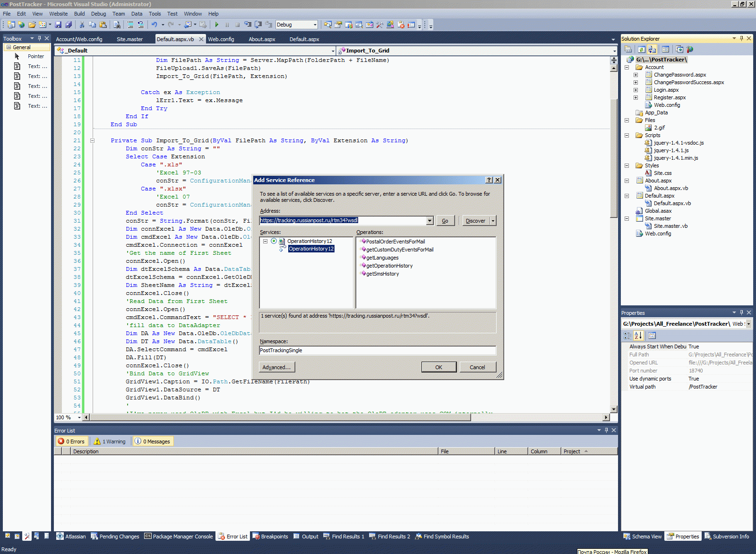Screen dimensions: 756x554
Task: Collapse the Scripts folder node
Action: [x=627, y=135]
